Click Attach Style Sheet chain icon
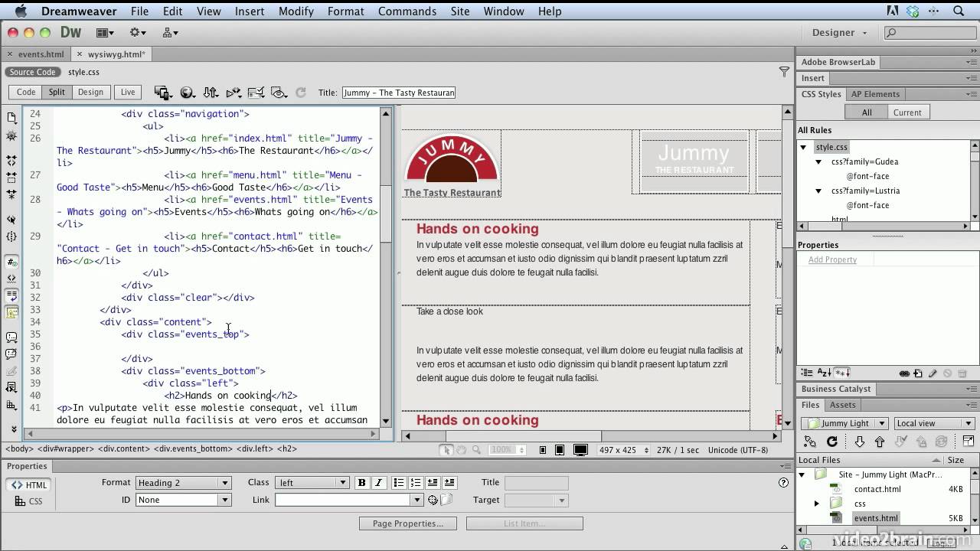The width and height of the screenshot is (980, 551). (x=904, y=373)
